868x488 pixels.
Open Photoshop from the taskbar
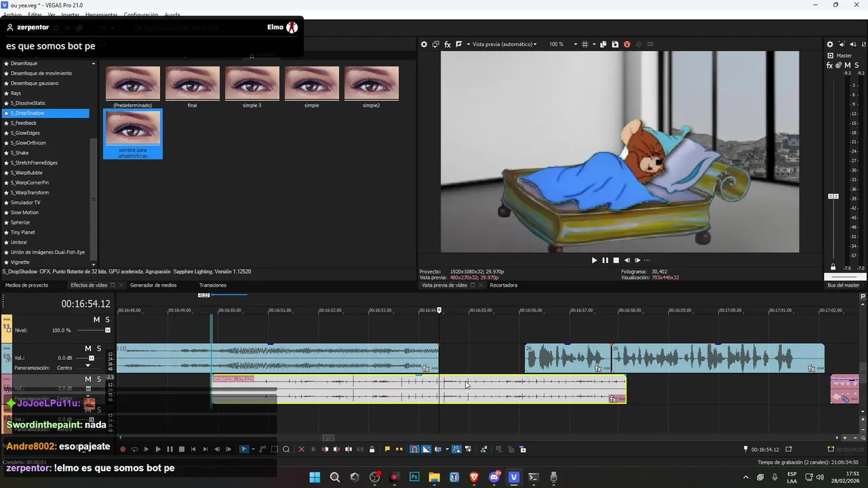(x=414, y=477)
